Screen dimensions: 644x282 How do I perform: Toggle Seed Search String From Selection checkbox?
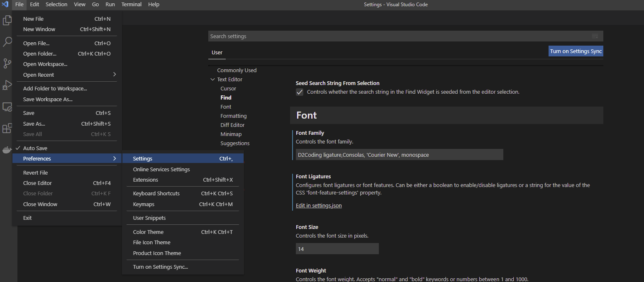(300, 92)
